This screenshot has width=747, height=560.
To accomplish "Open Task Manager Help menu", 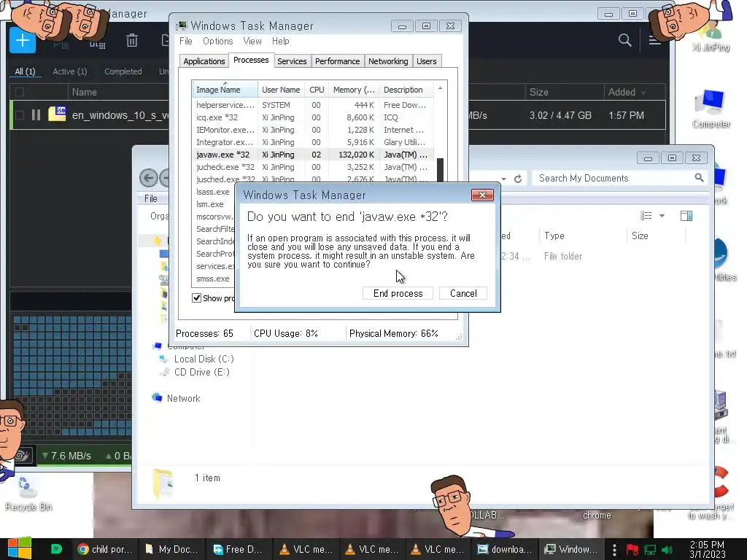I will click(x=281, y=41).
